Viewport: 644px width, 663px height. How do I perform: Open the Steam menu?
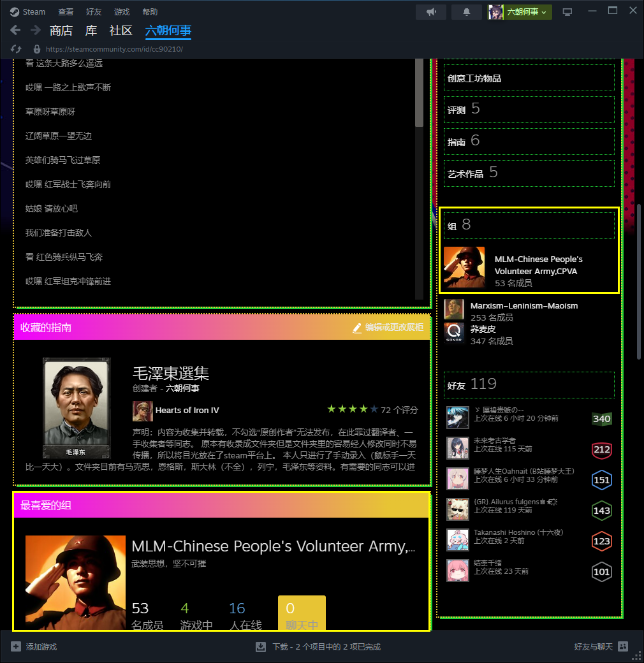[34, 12]
